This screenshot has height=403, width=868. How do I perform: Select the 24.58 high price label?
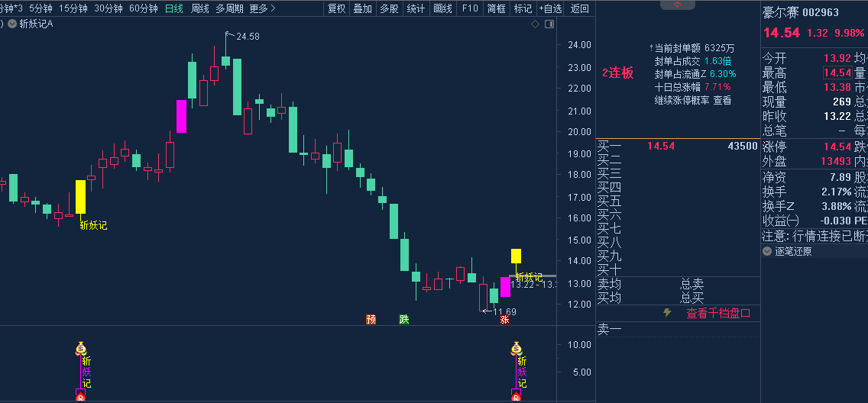click(x=248, y=37)
